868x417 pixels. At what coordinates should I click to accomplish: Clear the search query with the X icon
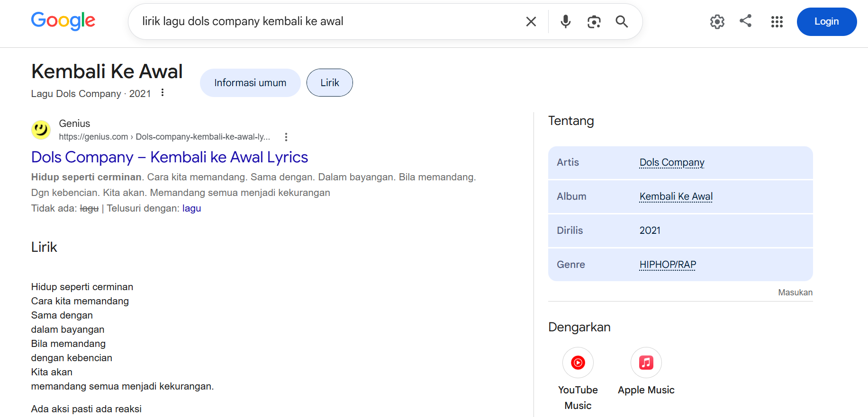[x=531, y=21]
